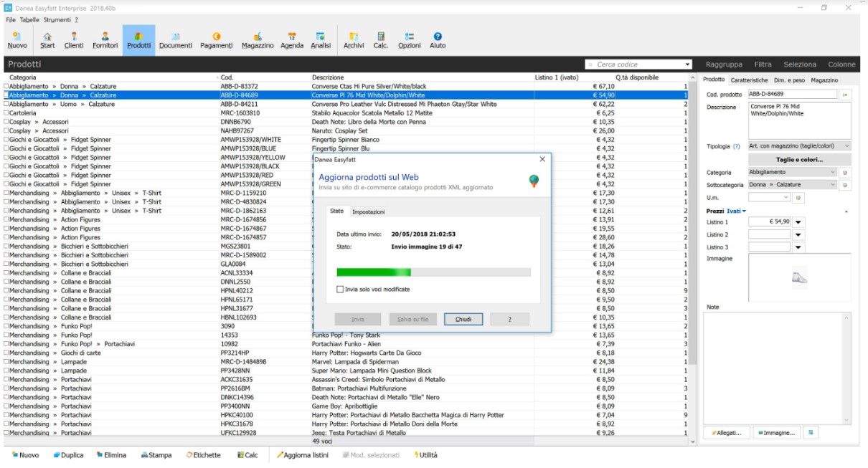Open the Strumenti menu
The width and height of the screenshot is (868, 468).
click(56, 19)
